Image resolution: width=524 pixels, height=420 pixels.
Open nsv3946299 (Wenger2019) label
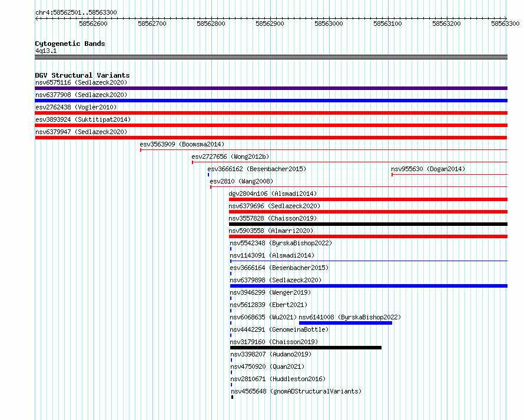click(x=270, y=292)
